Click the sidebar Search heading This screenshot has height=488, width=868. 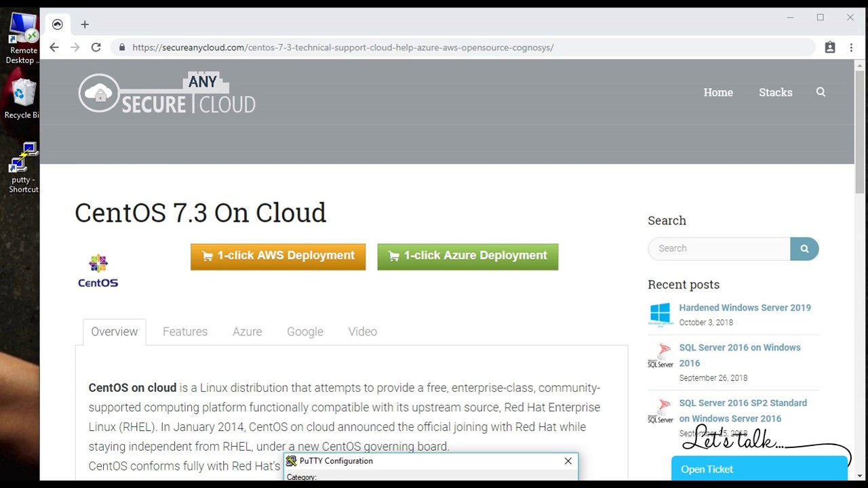[667, 220]
